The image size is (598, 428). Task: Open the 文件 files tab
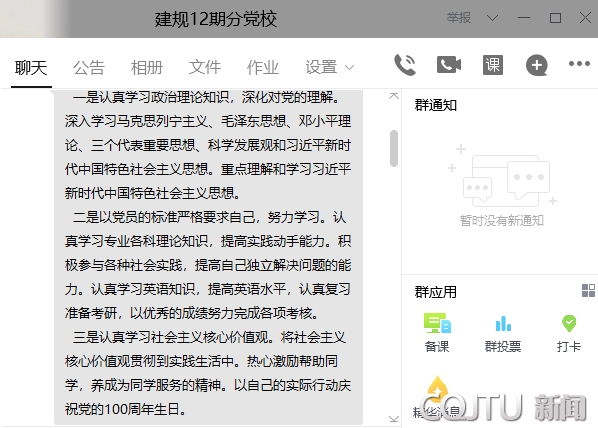click(x=205, y=68)
